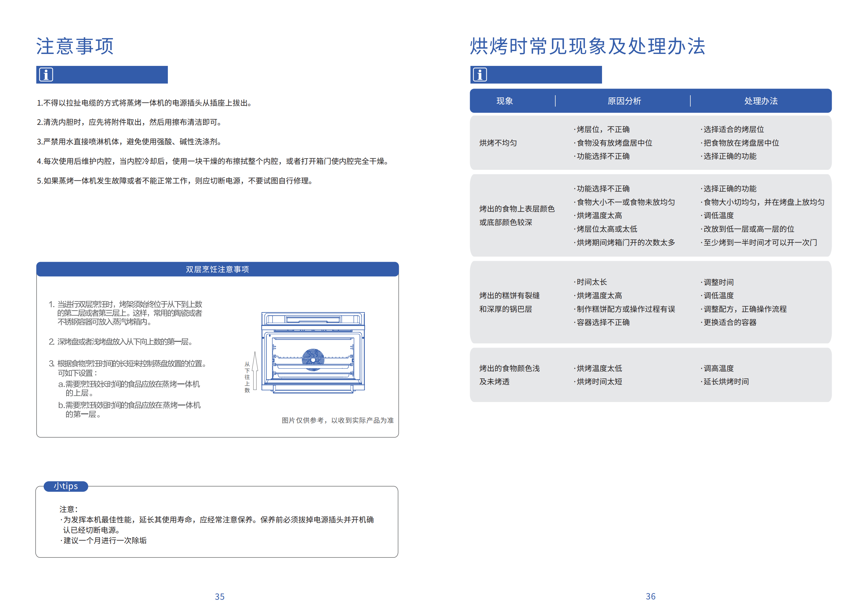Click the 烤出的食物颜色浅 row label

pyautogui.click(x=509, y=368)
